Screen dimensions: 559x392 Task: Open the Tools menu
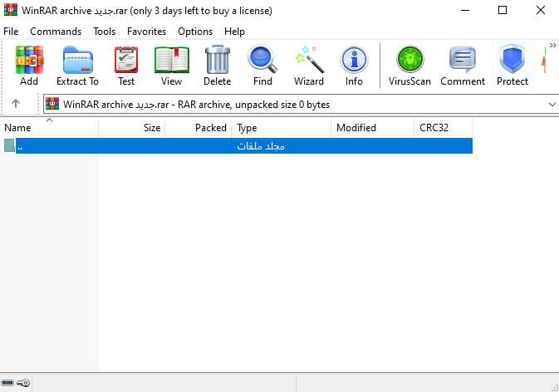[x=104, y=32]
